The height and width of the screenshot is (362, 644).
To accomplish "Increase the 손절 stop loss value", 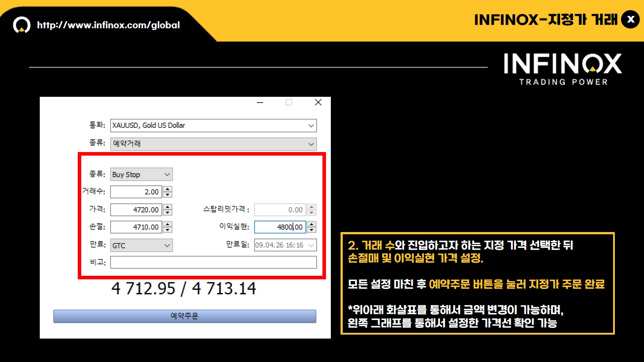I will 167,224.
